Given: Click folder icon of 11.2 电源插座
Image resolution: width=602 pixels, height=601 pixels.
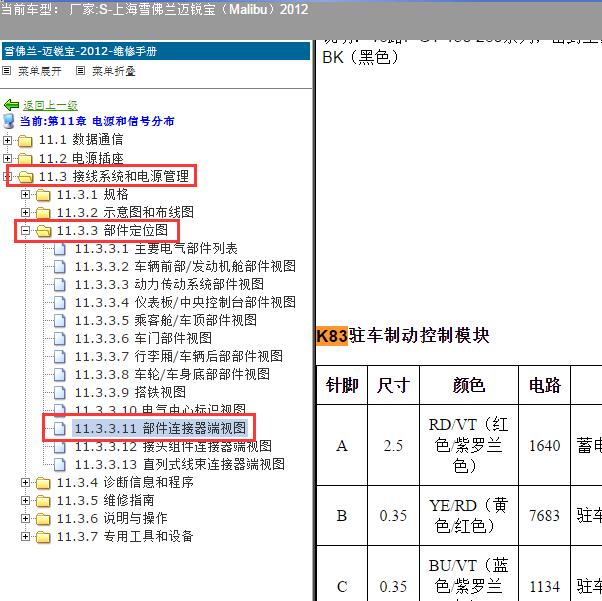Looking at the screenshot, I should (x=25, y=159).
